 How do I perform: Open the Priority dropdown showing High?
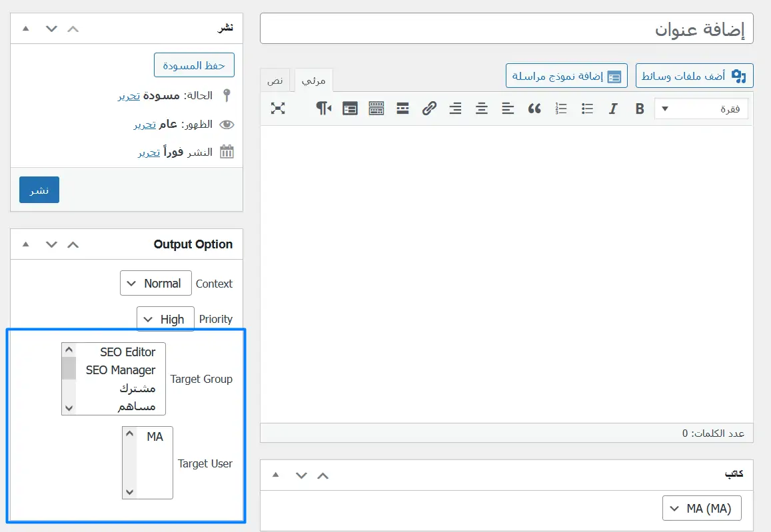point(165,319)
